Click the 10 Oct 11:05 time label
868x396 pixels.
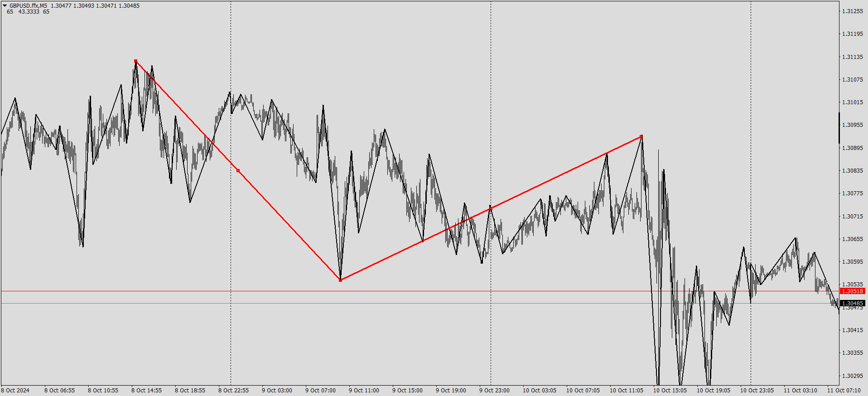tap(627, 390)
